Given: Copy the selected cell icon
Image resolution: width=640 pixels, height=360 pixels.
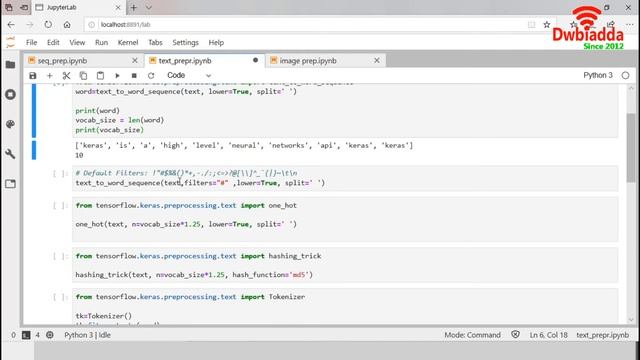Looking at the screenshot, I should [x=83, y=76].
